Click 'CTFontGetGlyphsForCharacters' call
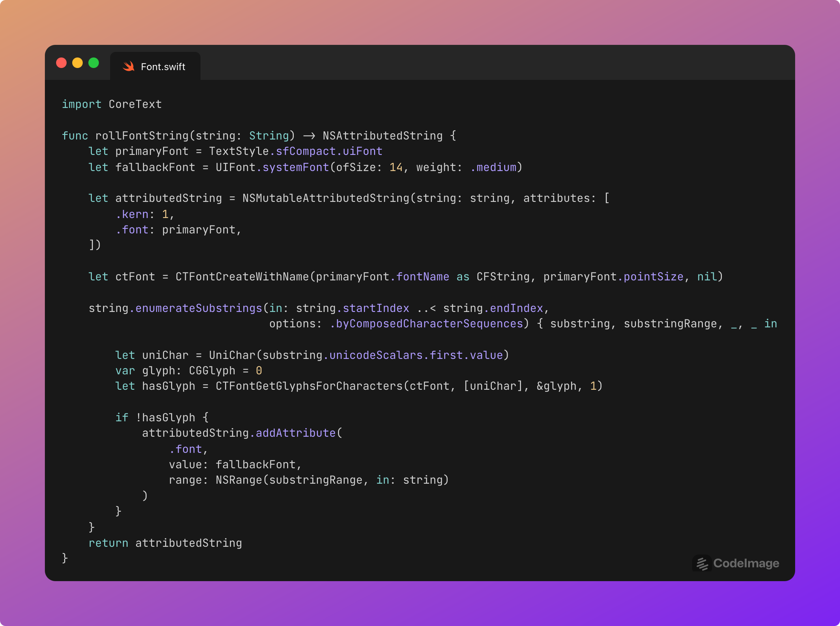 point(309,386)
